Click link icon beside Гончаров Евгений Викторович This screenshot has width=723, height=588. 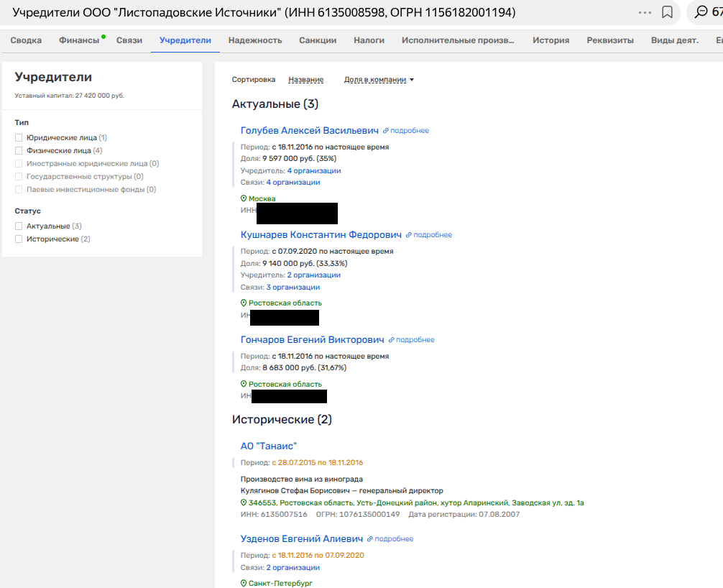point(392,340)
